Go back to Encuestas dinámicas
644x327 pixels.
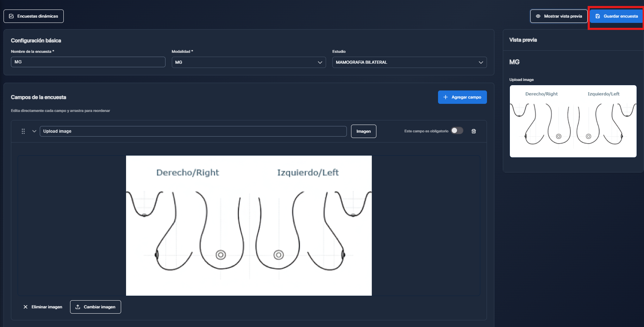point(33,16)
